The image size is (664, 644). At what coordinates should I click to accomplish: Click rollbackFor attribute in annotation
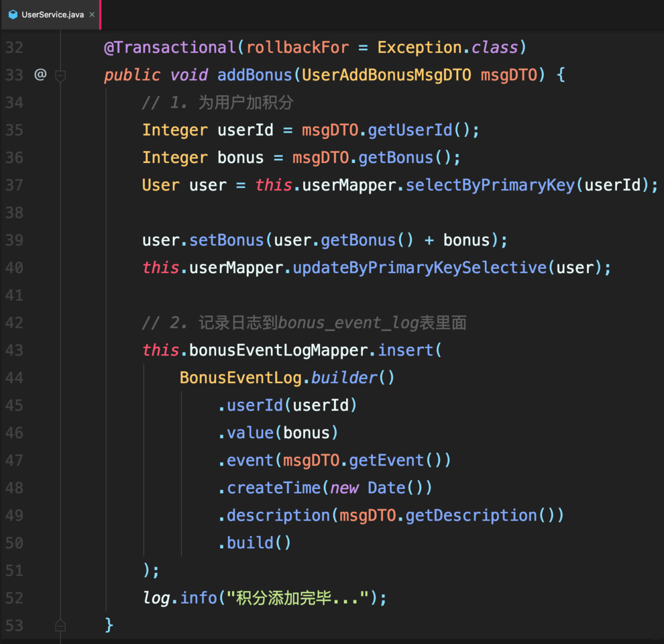pyautogui.click(x=298, y=48)
